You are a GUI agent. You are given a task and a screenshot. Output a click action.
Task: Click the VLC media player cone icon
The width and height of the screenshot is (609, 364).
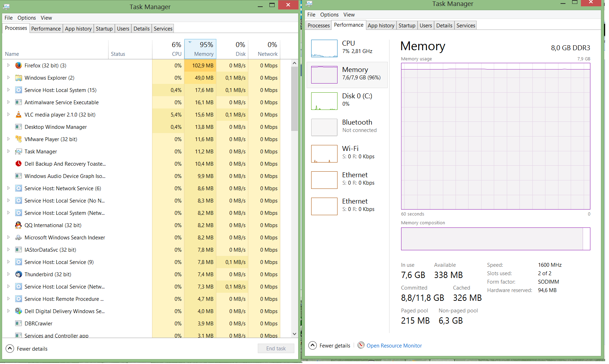tap(19, 114)
